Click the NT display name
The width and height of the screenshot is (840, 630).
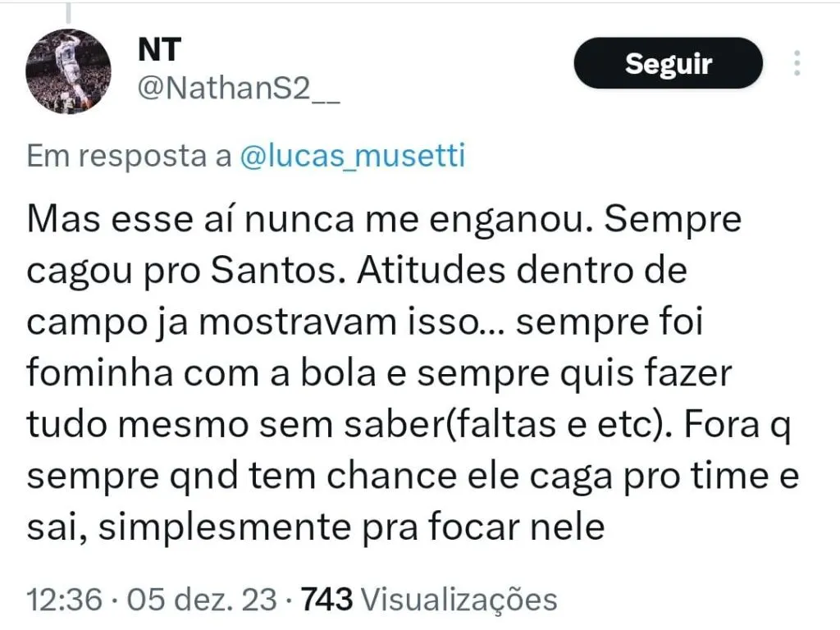159,51
